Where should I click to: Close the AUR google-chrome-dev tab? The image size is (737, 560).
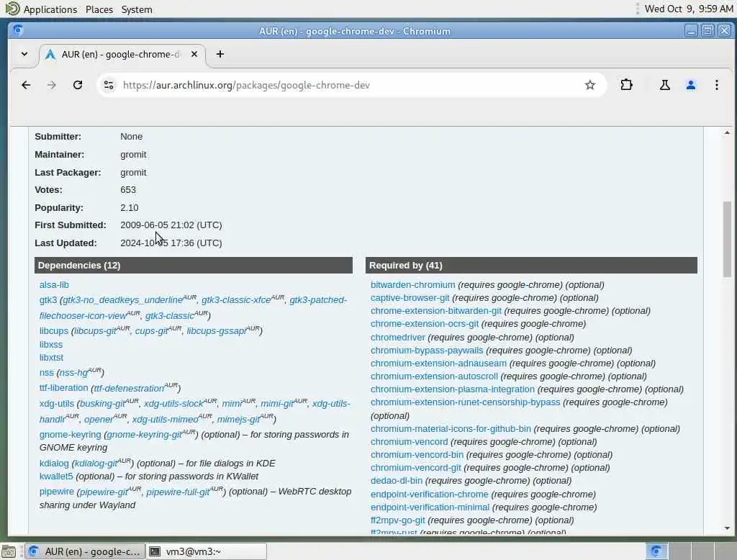coord(194,54)
